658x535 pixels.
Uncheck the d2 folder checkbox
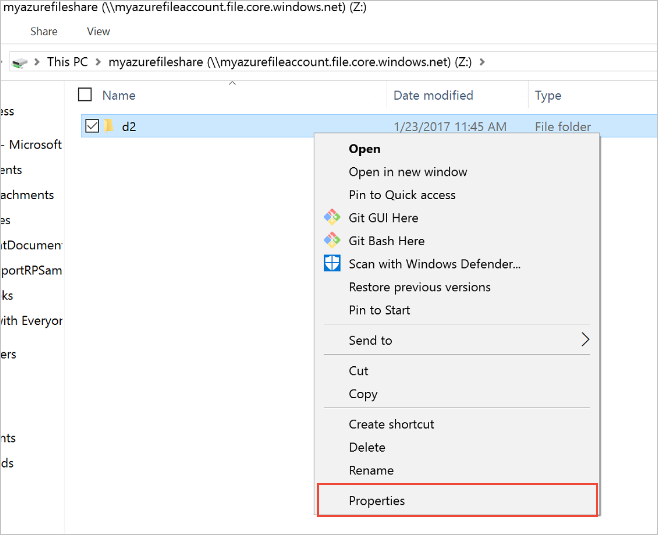coord(92,126)
